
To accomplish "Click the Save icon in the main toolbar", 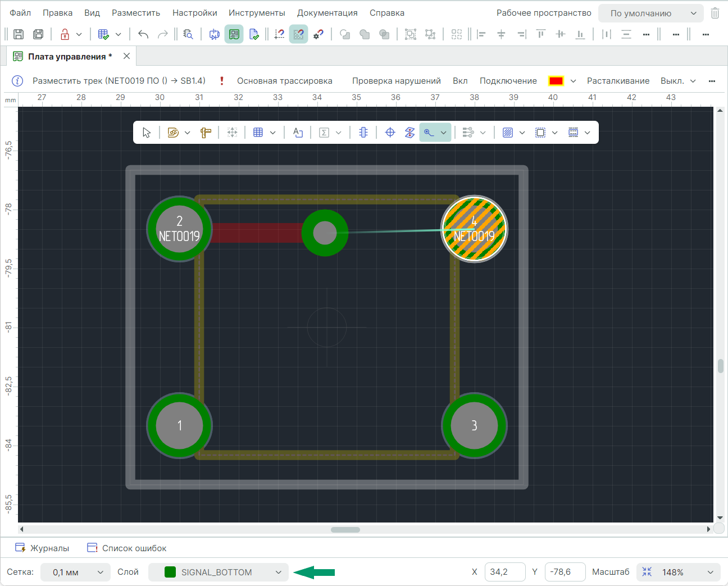I will [x=19, y=34].
